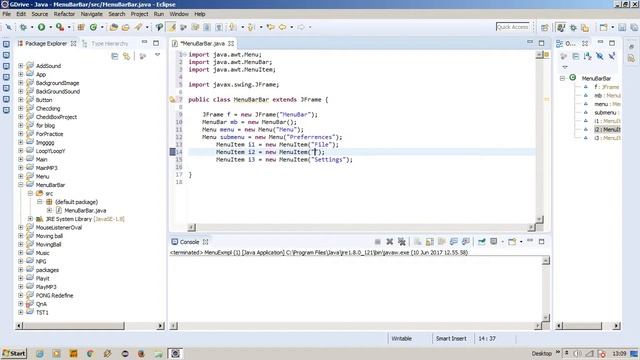Image resolution: width=640 pixels, height=360 pixels.
Task: Open Package Explorer View Menu triangle
Action: tap(158, 55)
